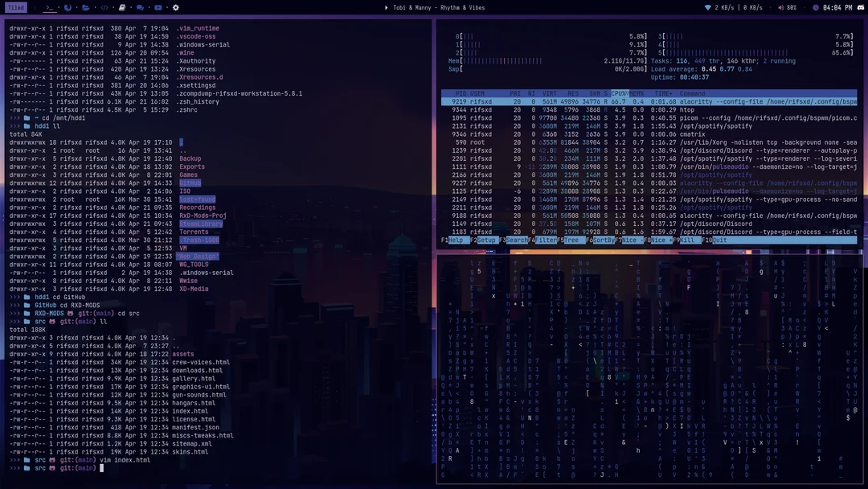This screenshot has width=868, height=489.
Task: Open htop Help via F1Help
Action: coord(454,240)
